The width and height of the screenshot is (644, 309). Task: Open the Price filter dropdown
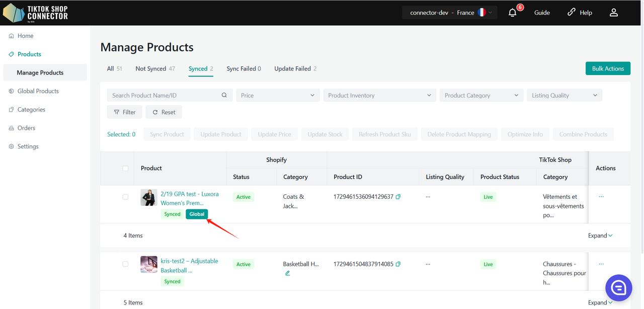278,95
